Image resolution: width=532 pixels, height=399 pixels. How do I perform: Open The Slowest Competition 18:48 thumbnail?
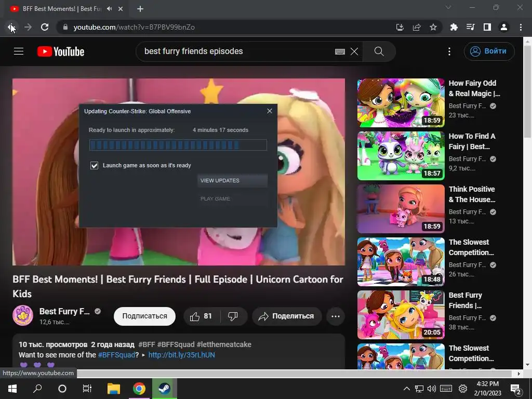[x=401, y=262]
